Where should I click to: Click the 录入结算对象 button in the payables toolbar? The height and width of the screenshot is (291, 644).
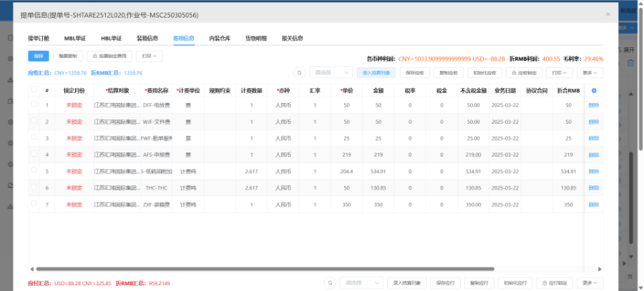click(406, 283)
